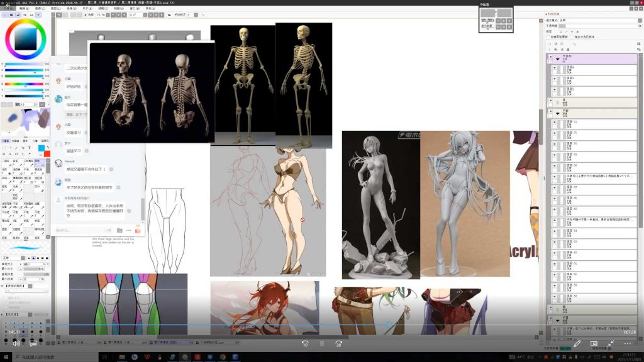The image size is (644, 362).
Task: Open the 滤镜 menu
Action: [103, 8]
